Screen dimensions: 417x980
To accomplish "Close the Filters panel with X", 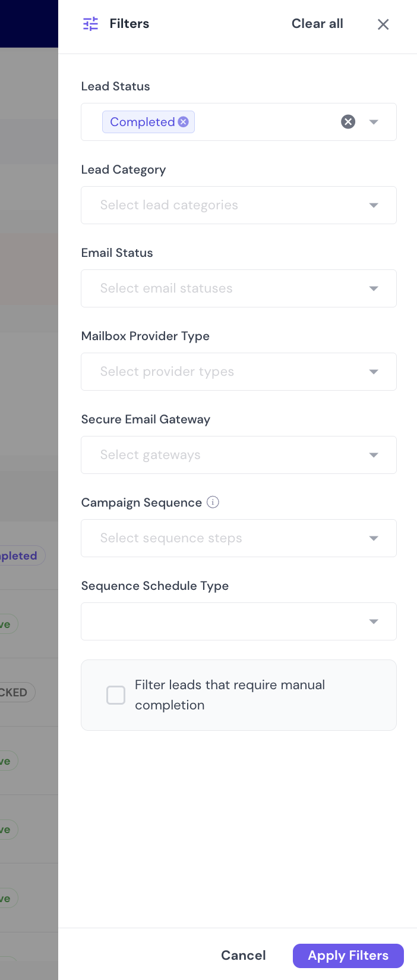I will 383,24.
